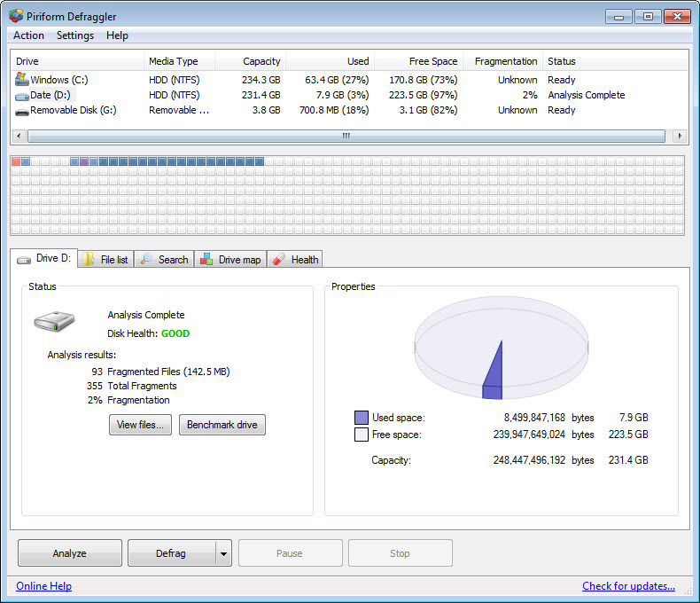Sort by the Drive column header
This screenshot has height=603, width=700.
(x=77, y=61)
